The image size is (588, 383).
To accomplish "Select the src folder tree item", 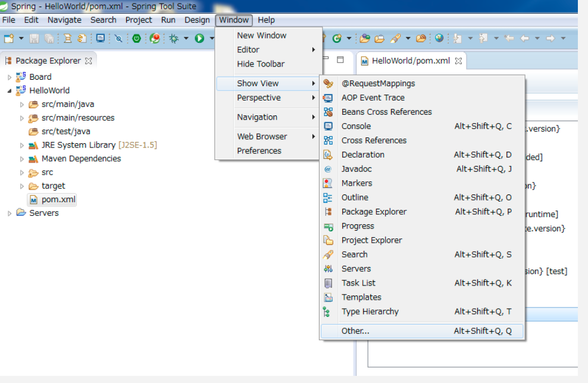I will (47, 172).
